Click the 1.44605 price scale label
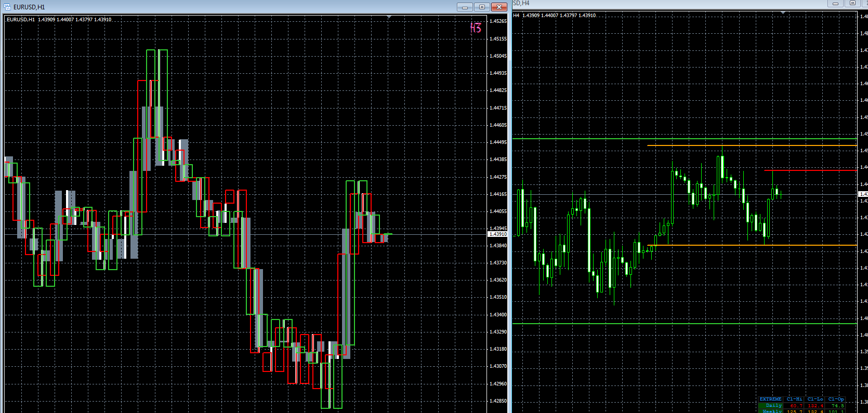The width and height of the screenshot is (868, 413). pos(498,125)
